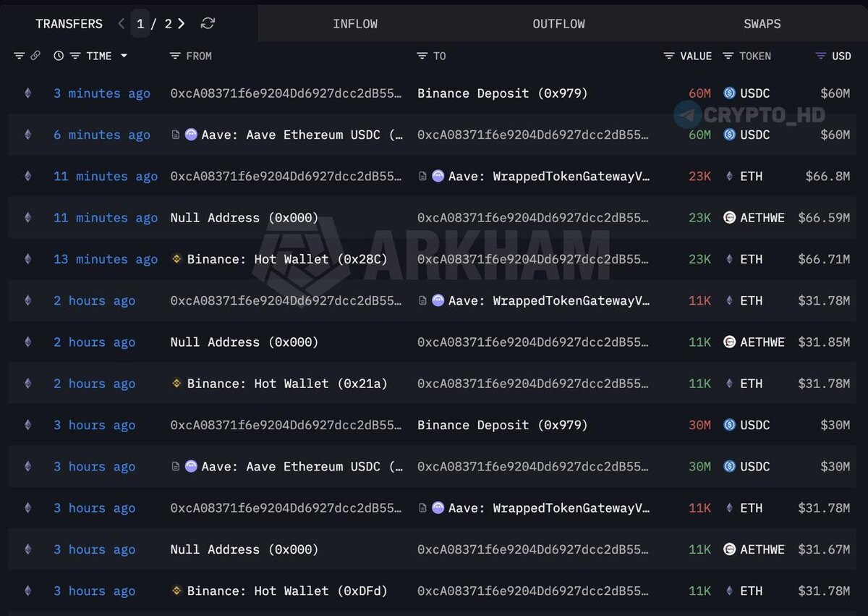Click AETHWE token icon in the $31.85M row
This screenshot has height=616, width=868.
pyautogui.click(x=729, y=342)
